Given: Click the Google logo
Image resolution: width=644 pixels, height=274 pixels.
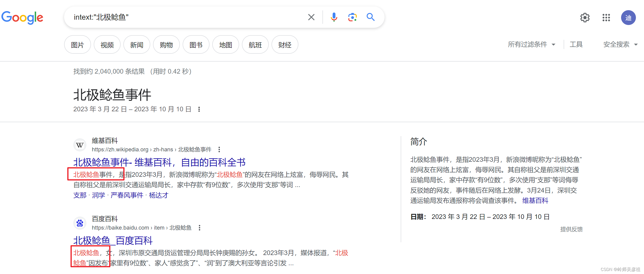Looking at the screenshot, I should pyautogui.click(x=22, y=18).
